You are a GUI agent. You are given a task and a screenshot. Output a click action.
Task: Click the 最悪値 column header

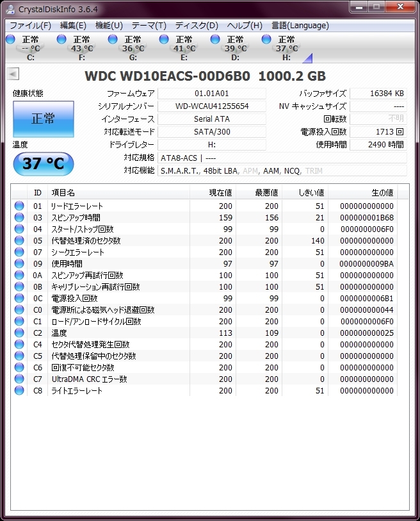click(x=259, y=193)
